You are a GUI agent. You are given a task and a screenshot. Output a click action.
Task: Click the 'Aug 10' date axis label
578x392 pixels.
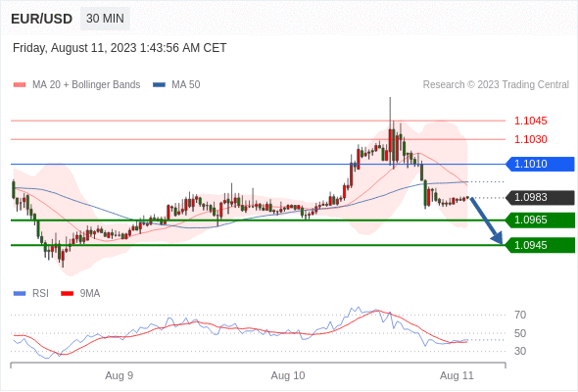click(x=288, y=375)
